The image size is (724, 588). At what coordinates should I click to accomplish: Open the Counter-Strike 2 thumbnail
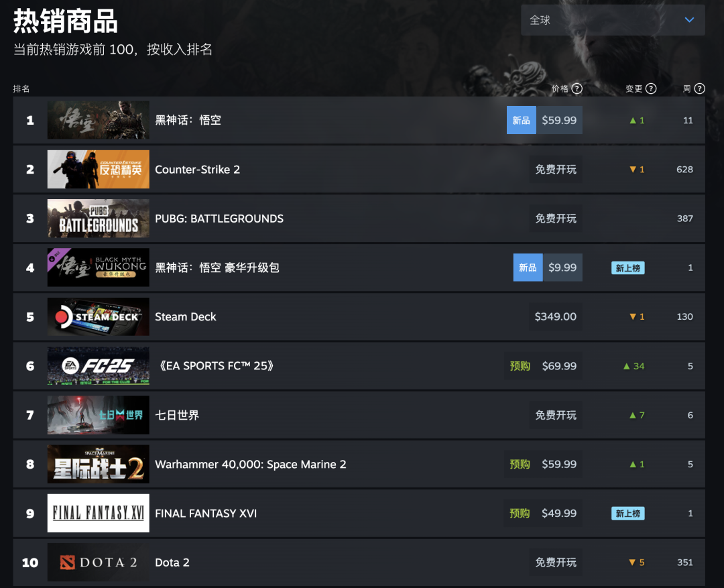pos(99,169)
